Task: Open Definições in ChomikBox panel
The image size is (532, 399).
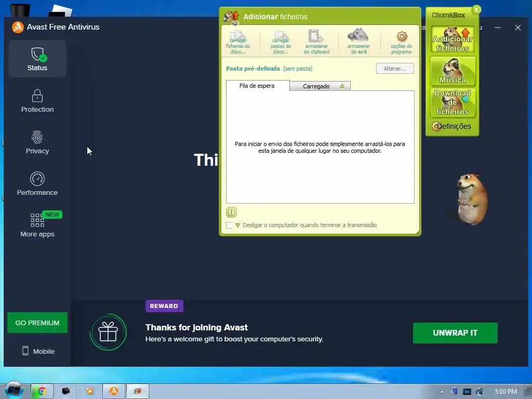Action: pos(452,126)
